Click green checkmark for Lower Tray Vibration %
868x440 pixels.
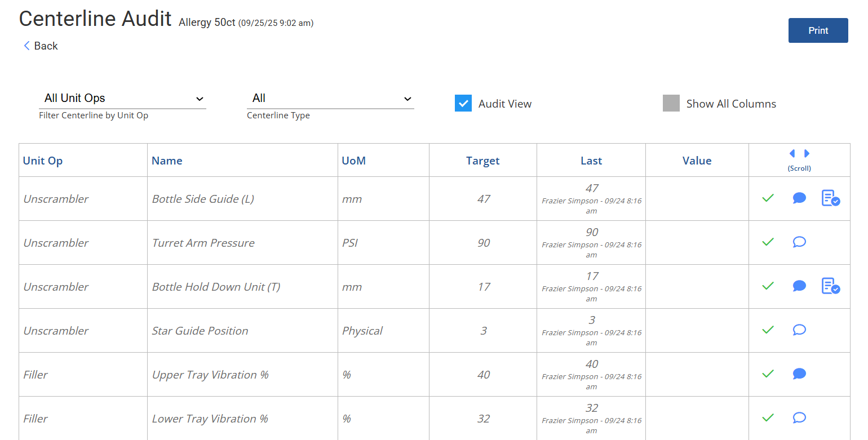[x=767, y=417]
